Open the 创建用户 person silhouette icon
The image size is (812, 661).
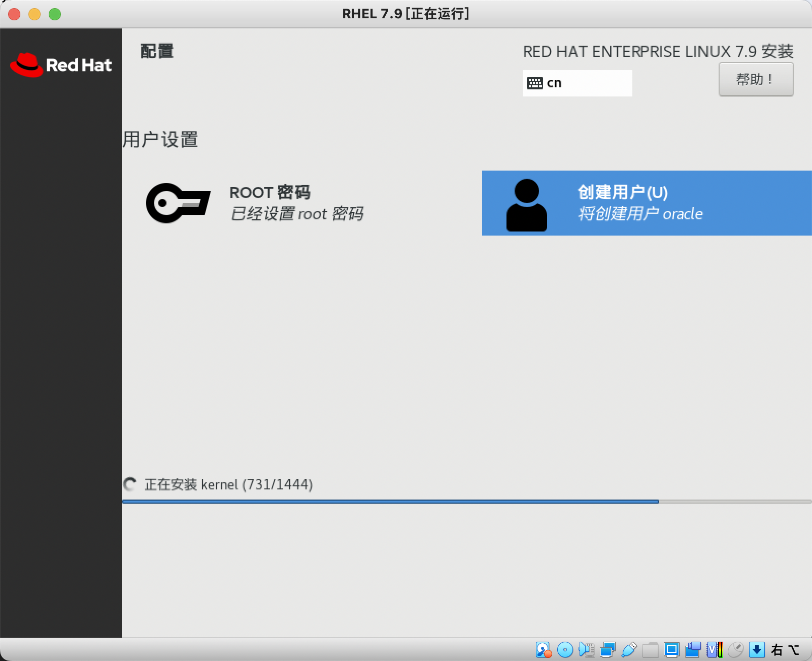click(527, 205)
